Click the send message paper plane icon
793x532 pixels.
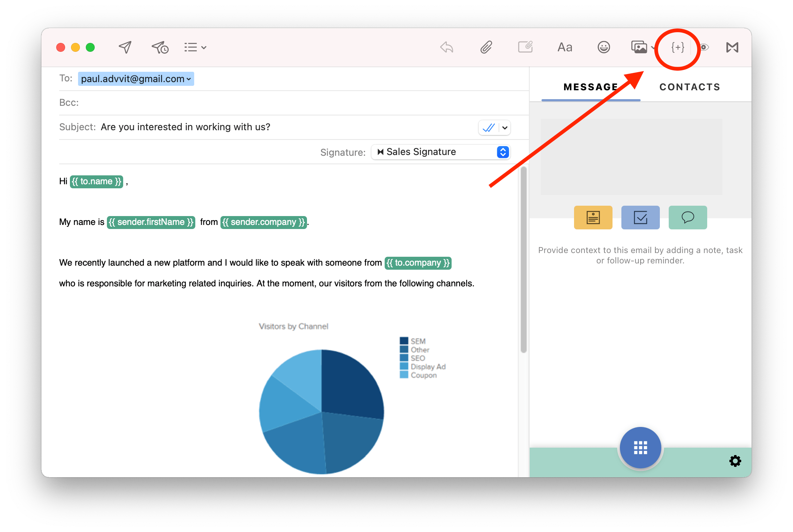(x=125, y=47)
